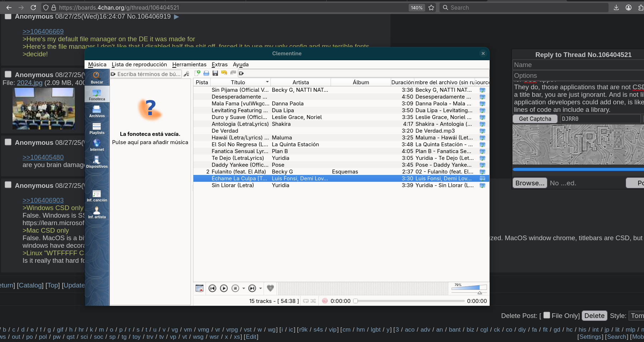Click the clear playlist icon at bottom left
The image size is (644, 342).
(x=200, y=288)
